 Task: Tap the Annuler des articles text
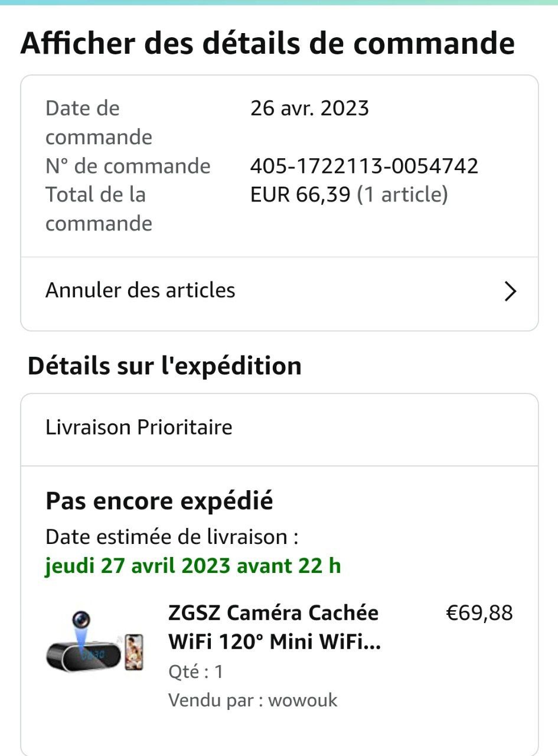pos(141,291)
